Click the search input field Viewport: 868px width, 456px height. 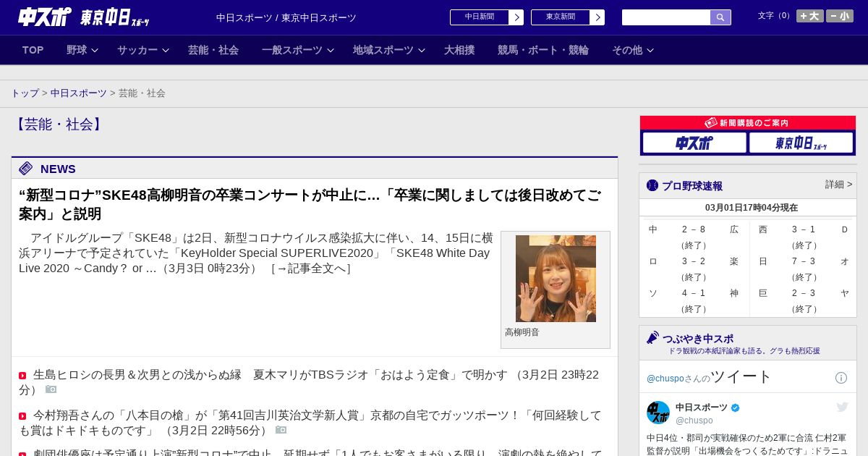coord(666,17)
